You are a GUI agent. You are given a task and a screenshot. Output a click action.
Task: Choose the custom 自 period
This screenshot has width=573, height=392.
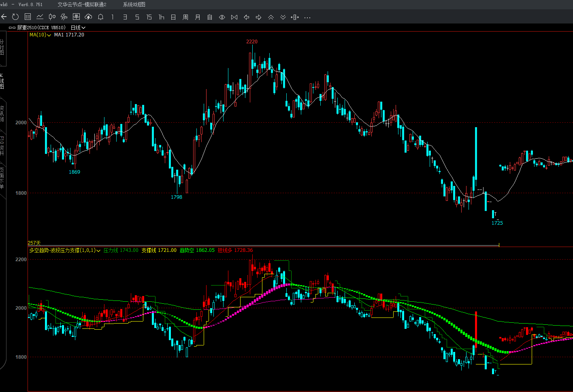210,17
